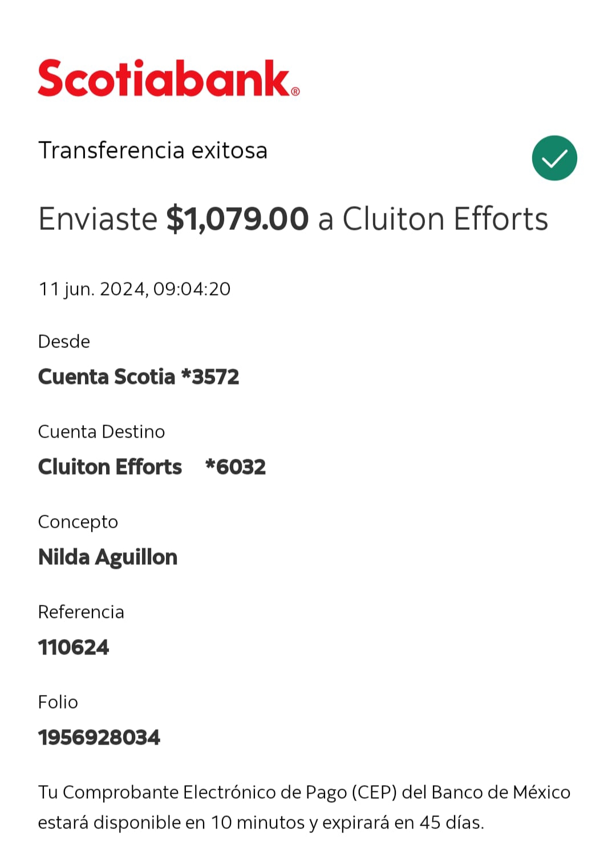Tap the Banco de México mention
Screen dimensions: 616x853
click(x=501, y=793)
